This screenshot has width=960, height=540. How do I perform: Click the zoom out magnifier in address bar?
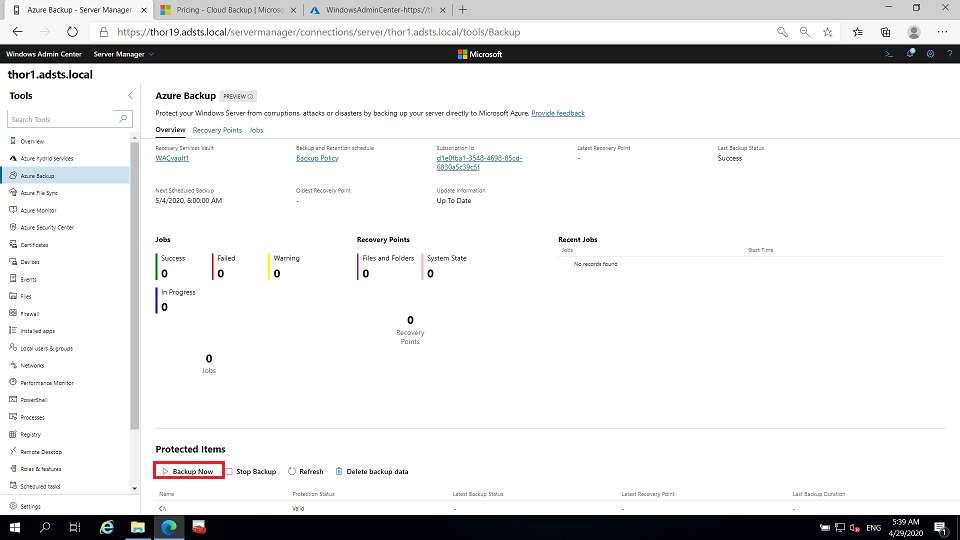click(x=804, y=32)
